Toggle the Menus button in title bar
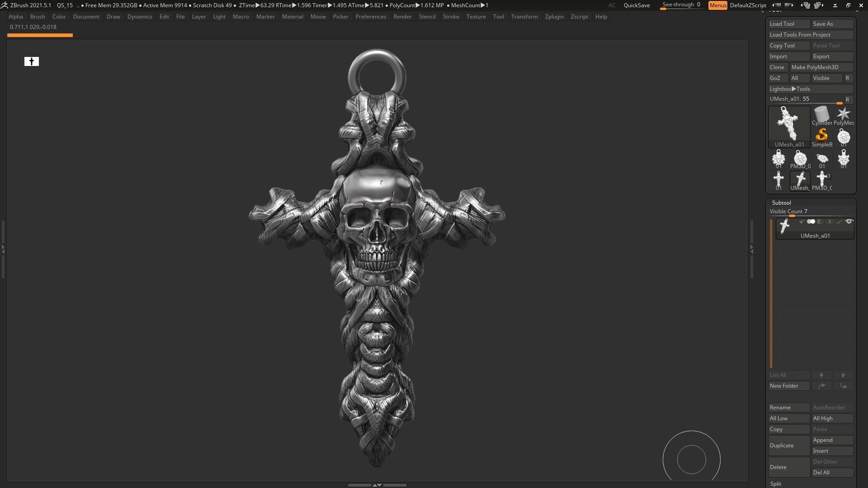 717,5
